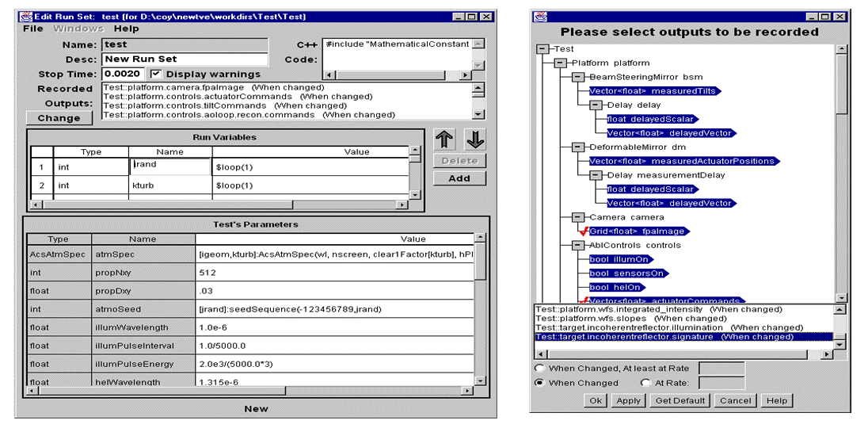Click the Test's Parameters horizontal scrollbar
This screenshot has height=432, width=868.
click(251, 391)
